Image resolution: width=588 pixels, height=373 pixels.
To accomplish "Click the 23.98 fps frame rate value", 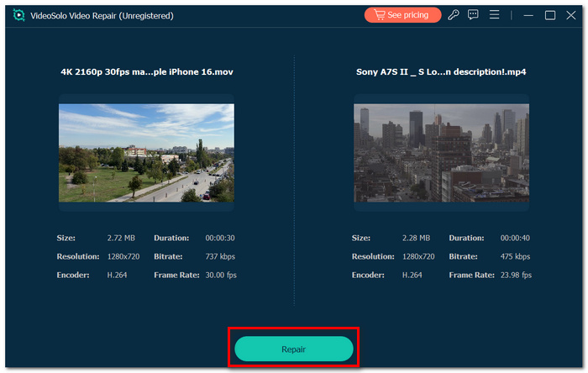I will 516,276.
